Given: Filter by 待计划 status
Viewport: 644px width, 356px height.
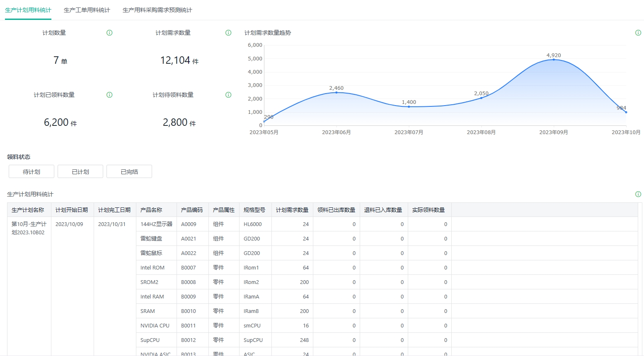Looking at the screenshot, I should (x=31, y=171).
